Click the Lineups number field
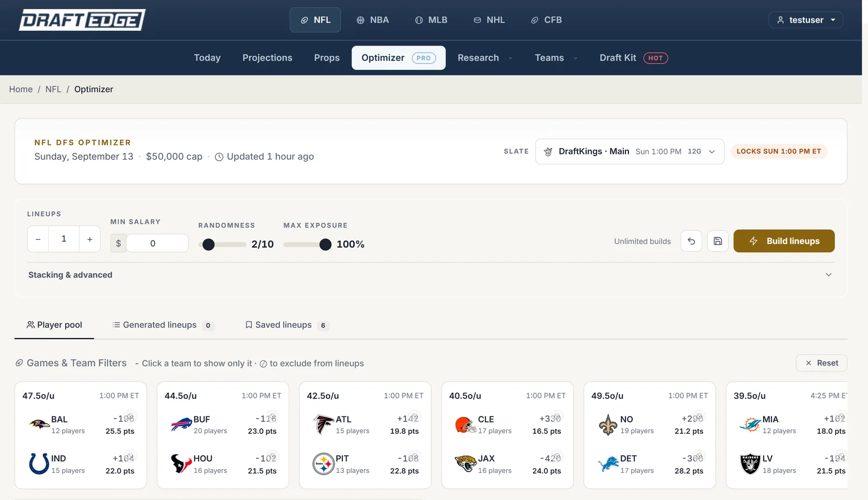The height and width of the screenshot is (500, 868). coord(64,239)
